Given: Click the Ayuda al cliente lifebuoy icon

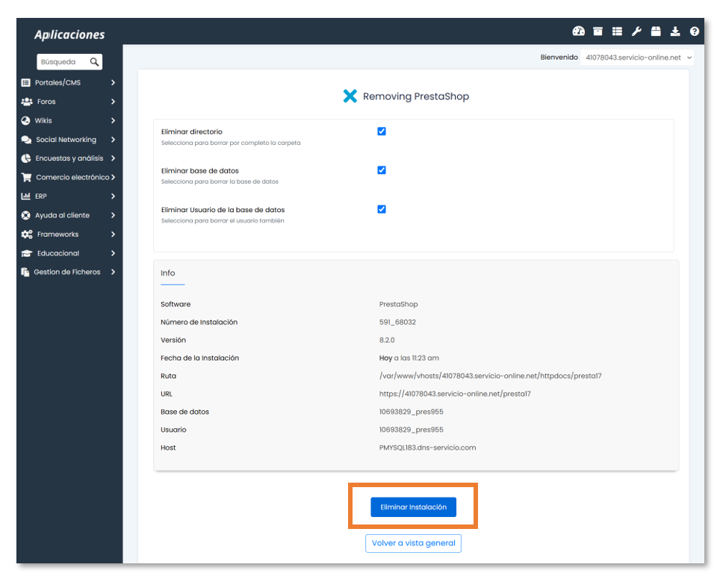Looking at the screenshot, I should pyautogui.click(x=25, y=215).
